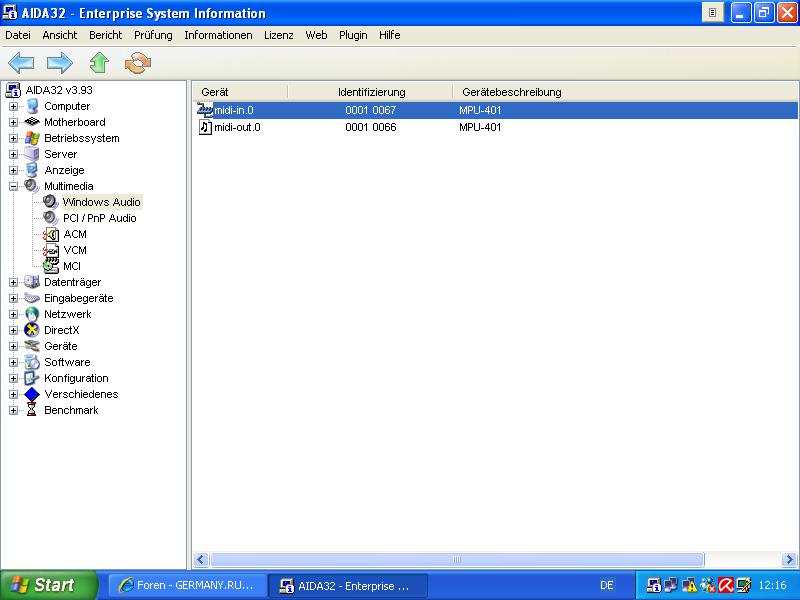Image resolution: width=800 pixels, height=600 pixels.
Task: Expand the Betriebssystem tree node
Action: tap(14, 138)
